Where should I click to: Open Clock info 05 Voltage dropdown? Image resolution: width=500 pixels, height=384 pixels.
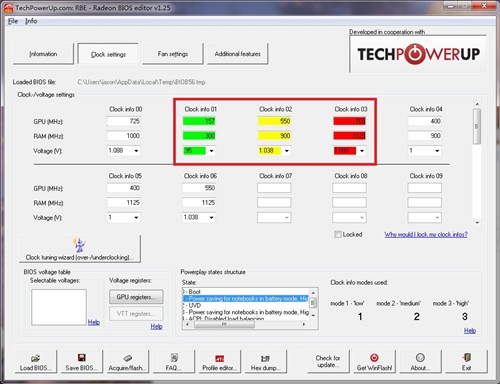pyautogui.click(x=136, y=217)
